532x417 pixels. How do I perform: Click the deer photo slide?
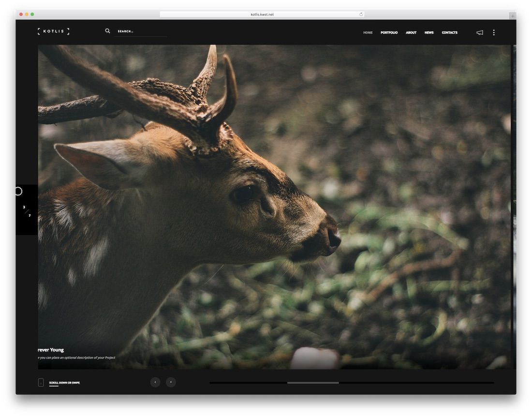tap(274, 207)
